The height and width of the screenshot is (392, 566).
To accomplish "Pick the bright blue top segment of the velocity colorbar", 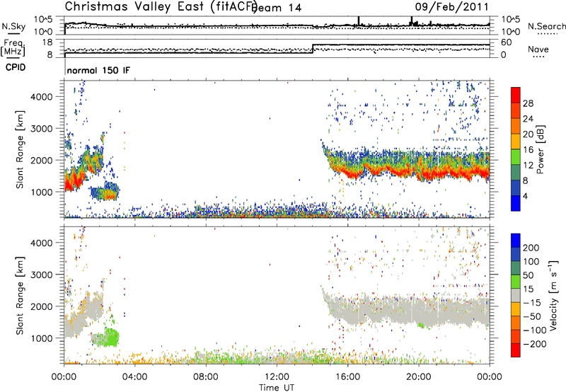I will coord(516,241).
